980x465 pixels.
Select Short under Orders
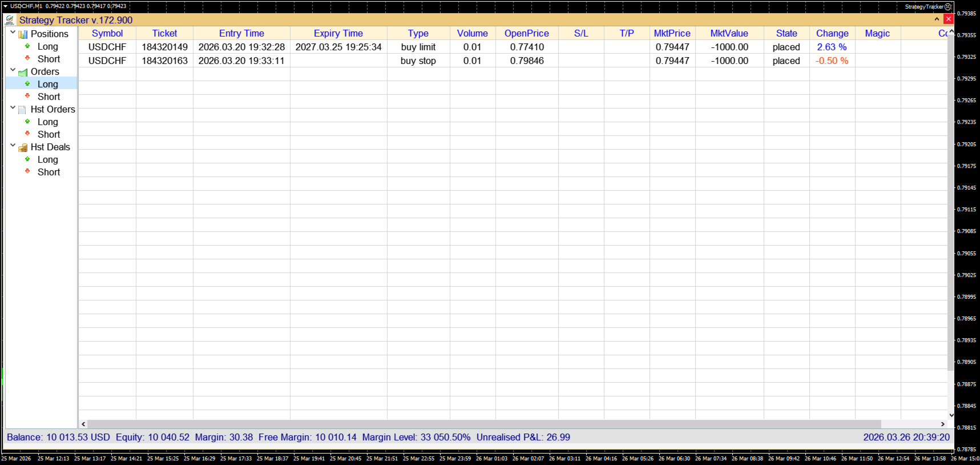point(49,97)
